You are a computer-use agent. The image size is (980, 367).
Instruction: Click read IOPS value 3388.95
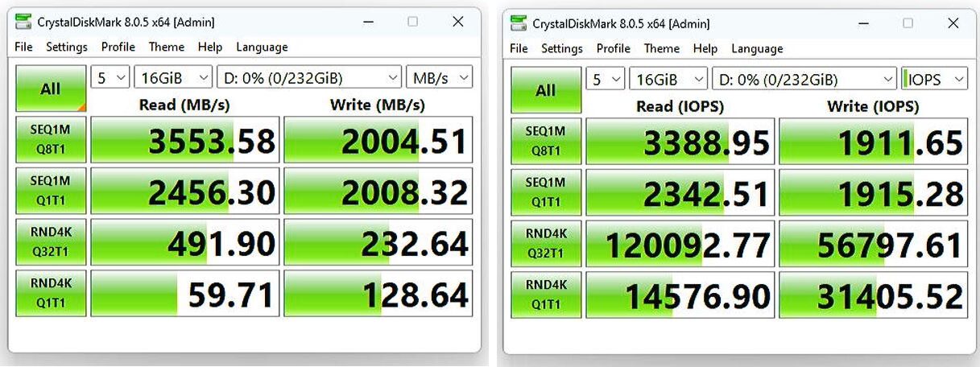tap(680, 141)
